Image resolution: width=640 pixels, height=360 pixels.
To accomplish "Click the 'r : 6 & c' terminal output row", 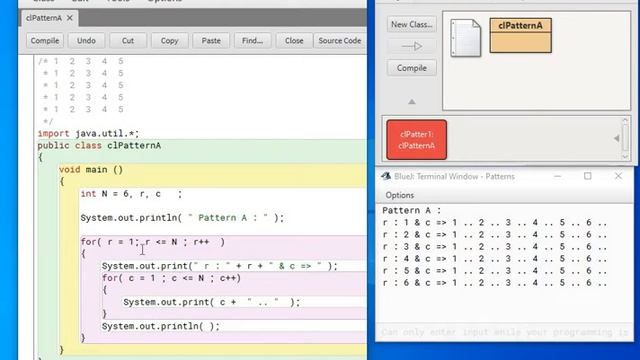I will (x=495, y=283).
